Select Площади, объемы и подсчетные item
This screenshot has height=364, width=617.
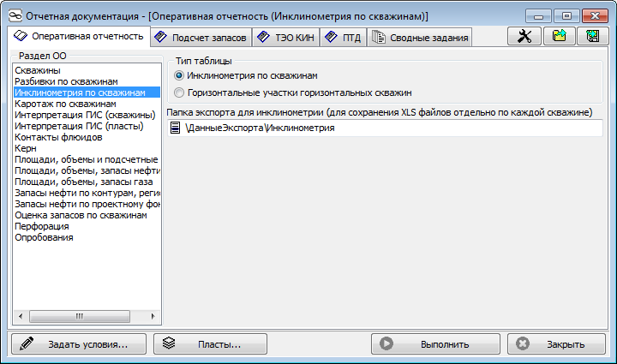87,159
